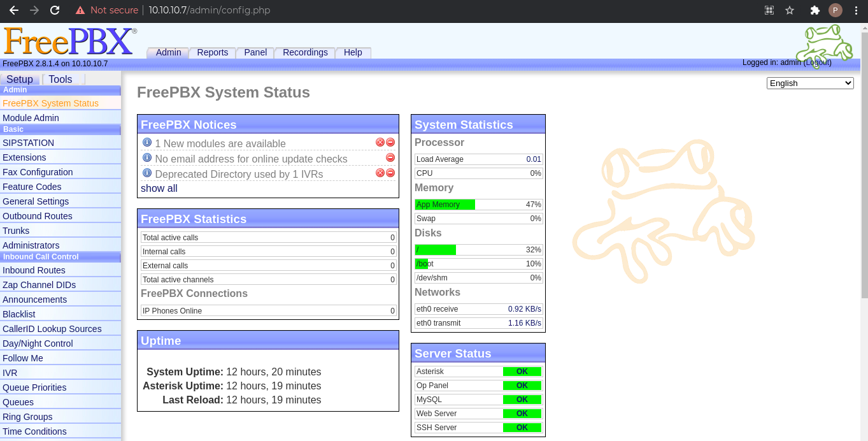
Task: Open Announcements page
Action: pos(60,300)
